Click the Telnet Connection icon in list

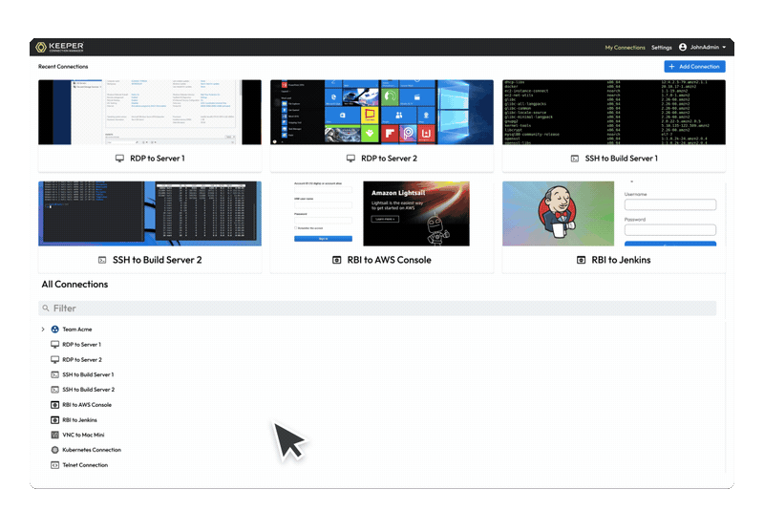(x=55, y=465)
